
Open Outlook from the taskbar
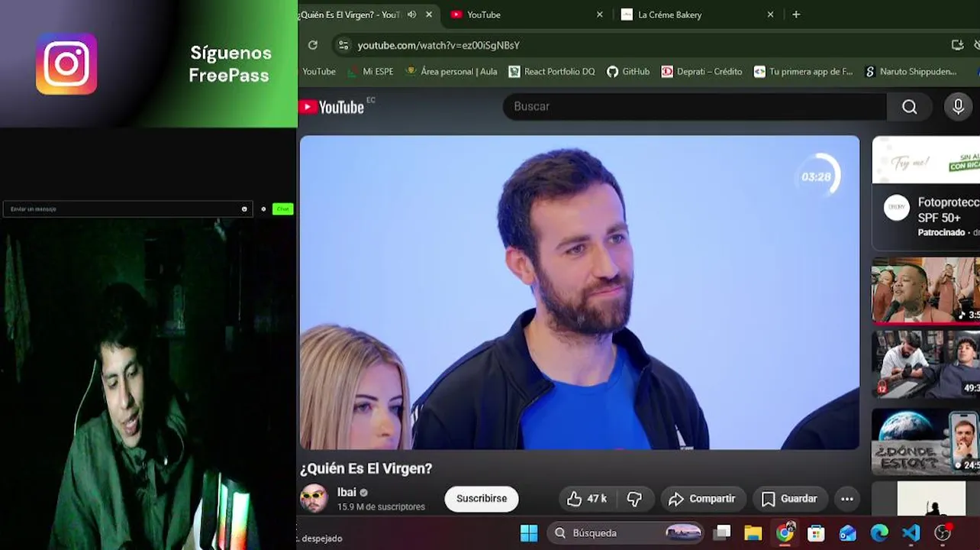pyautogui.click(x=847, y=533)
